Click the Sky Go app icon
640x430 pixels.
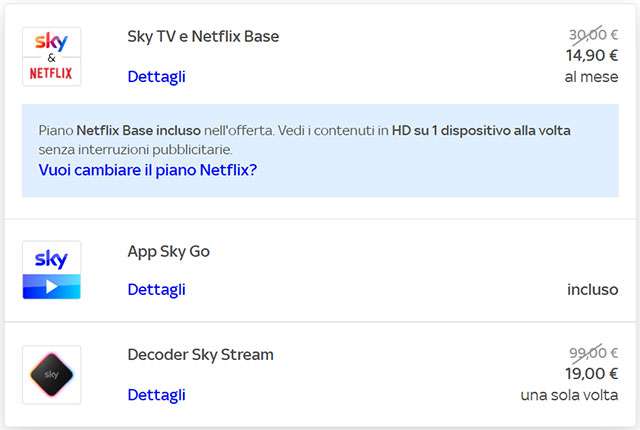click(51, 270)
